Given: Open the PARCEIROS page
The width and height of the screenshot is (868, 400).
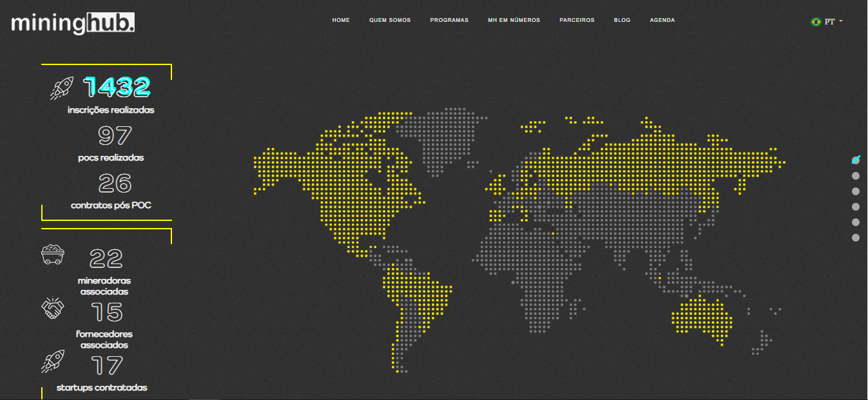Looking at the screenshot, I should click(x=577, y=20).
